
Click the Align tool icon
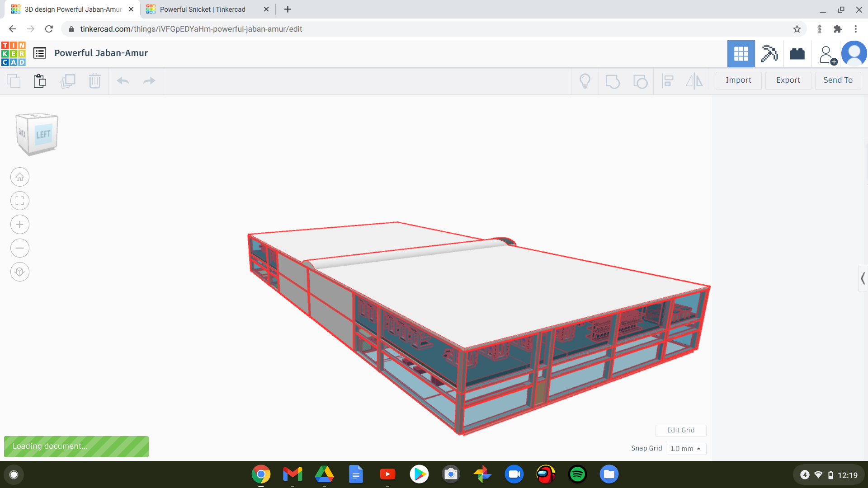coord(668,81)
